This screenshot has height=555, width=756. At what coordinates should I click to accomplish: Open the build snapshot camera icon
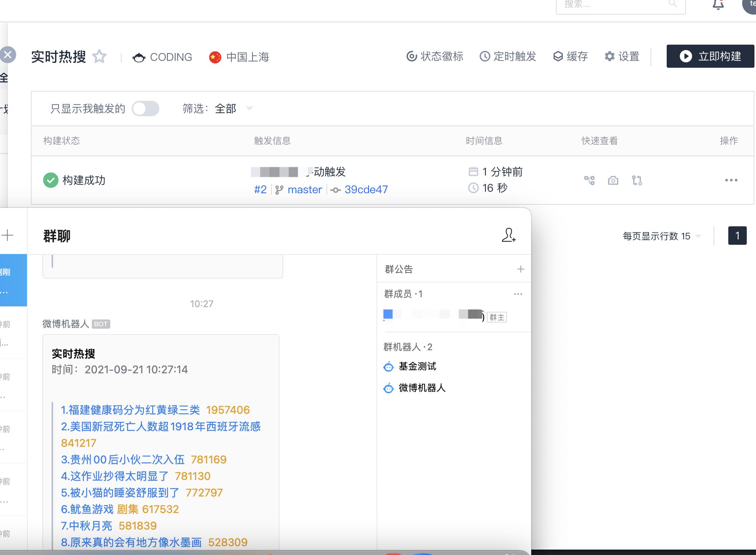[613, 180]
